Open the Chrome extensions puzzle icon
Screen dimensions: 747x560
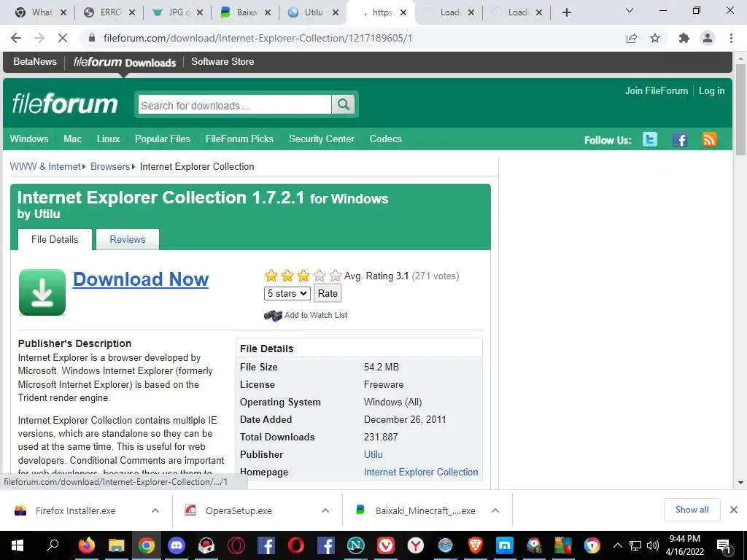tap(684, 38)
